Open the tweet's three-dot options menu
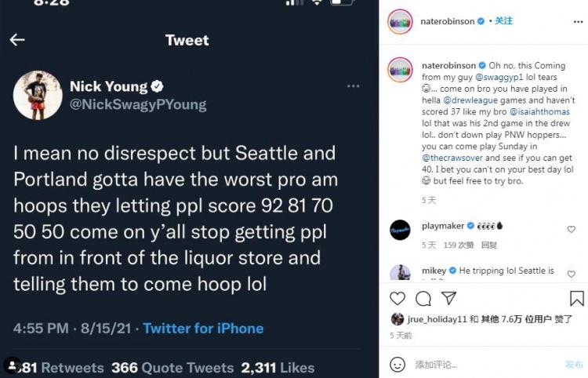This screenshot has height=378, width=588. point(353,86)
